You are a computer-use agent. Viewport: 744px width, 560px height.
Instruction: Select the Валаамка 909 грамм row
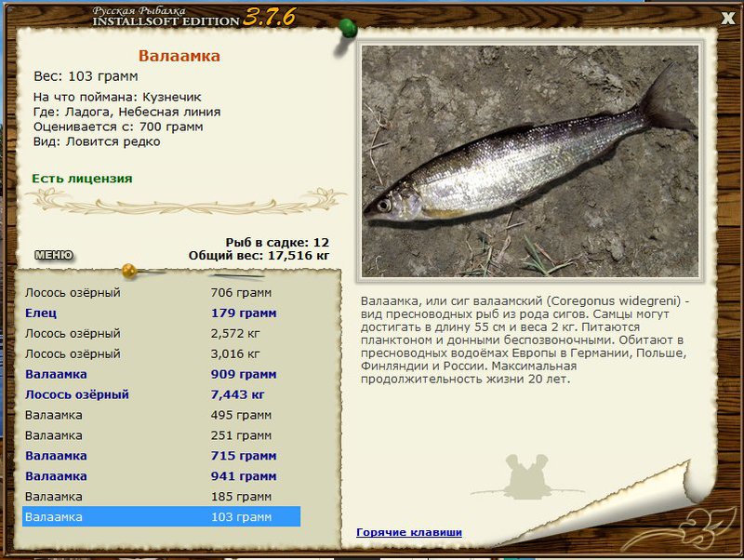[x=161, y=374]
